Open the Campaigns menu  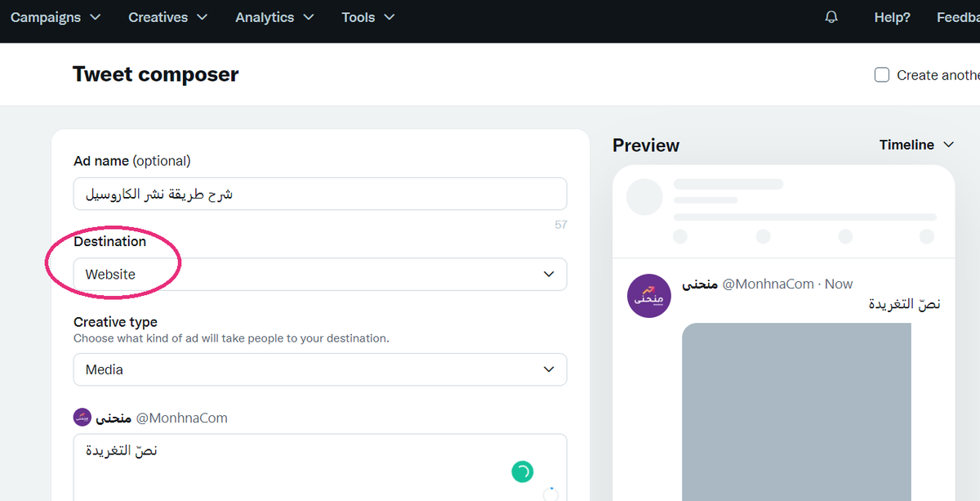click(x=56, y=17)
